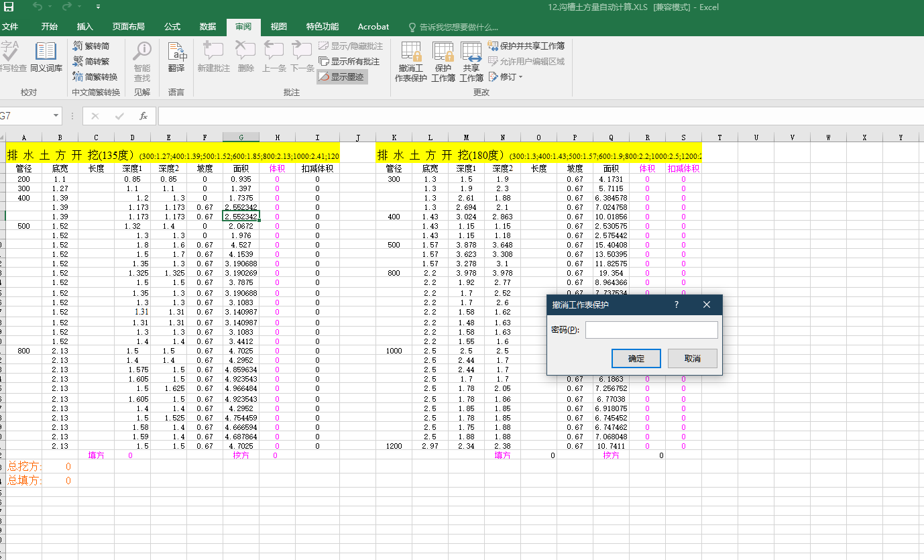Select cell with value 10.7411
This screenshot has height=560, width=924.
click(x=612, y=446)
